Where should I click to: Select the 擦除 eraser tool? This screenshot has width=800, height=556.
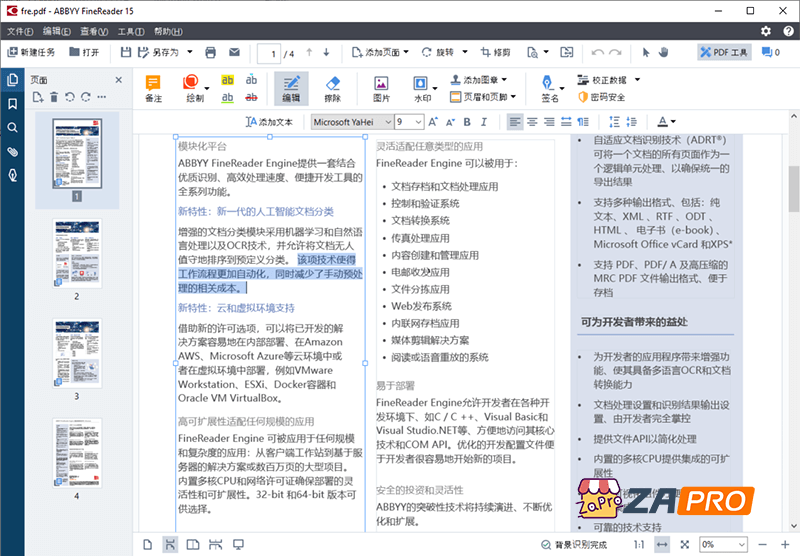(x=333, y=88)
